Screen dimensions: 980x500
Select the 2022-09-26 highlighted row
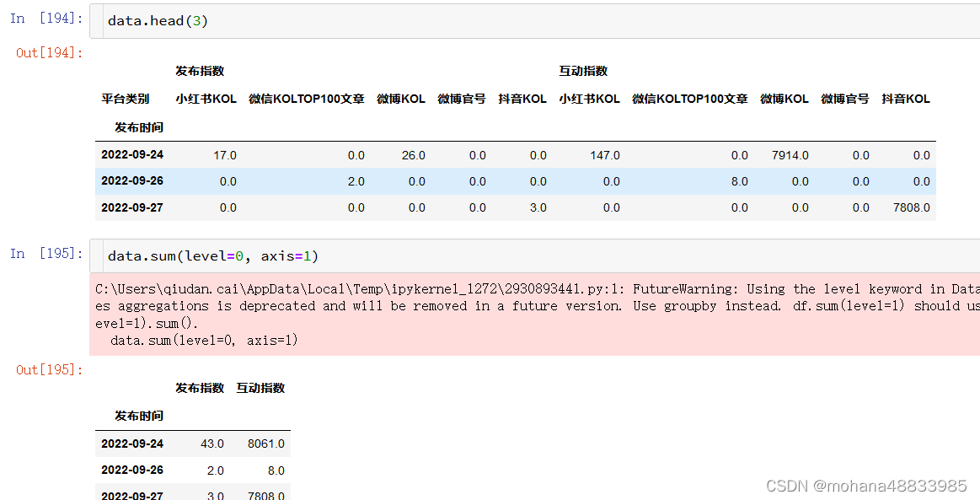131,180
